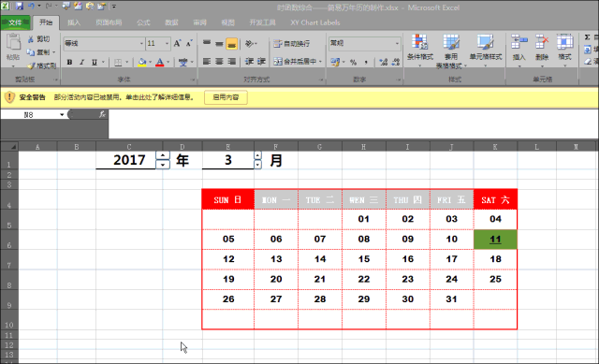Switch to the Page Layout tab
The height and width of the screenshot is (364, 599).
pyautogui.click(x=109, y=22)
